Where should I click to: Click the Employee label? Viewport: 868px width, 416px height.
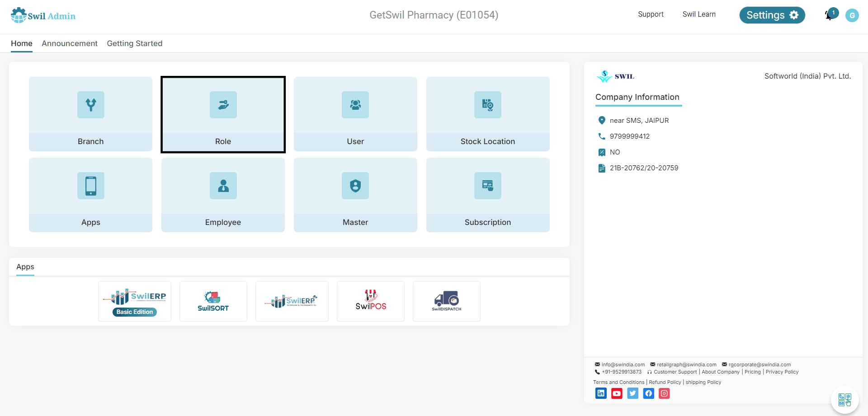pos(223,222)
